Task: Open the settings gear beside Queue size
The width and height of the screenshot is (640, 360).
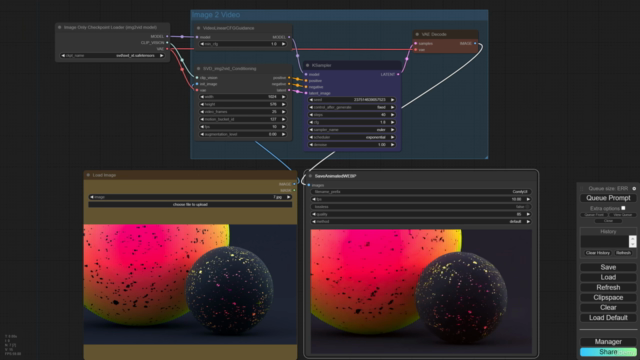Action: 634,189
